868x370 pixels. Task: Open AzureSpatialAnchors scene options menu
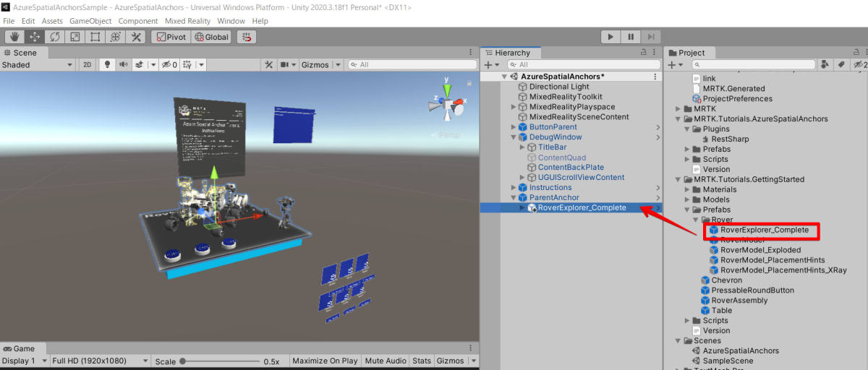pos(655,77)
